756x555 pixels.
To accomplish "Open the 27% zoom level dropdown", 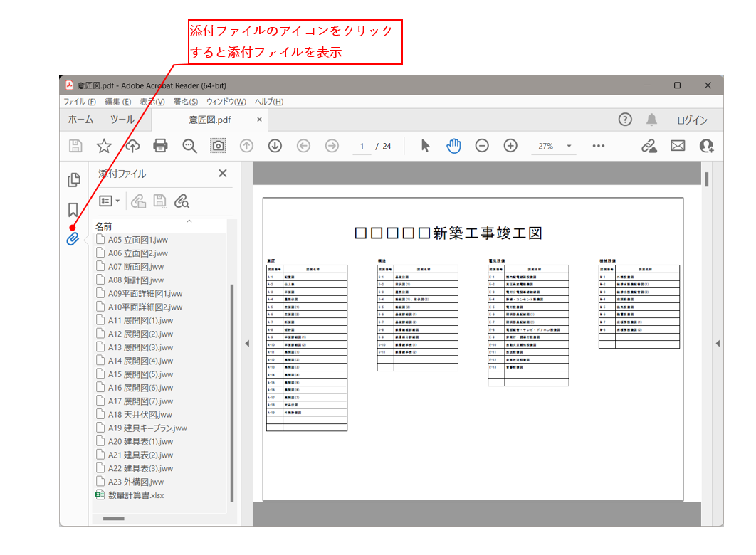I will point(569,147).
